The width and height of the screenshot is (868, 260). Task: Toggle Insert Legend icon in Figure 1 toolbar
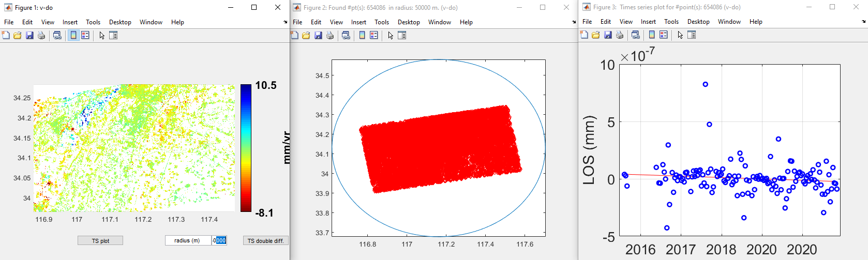(85, 35)
